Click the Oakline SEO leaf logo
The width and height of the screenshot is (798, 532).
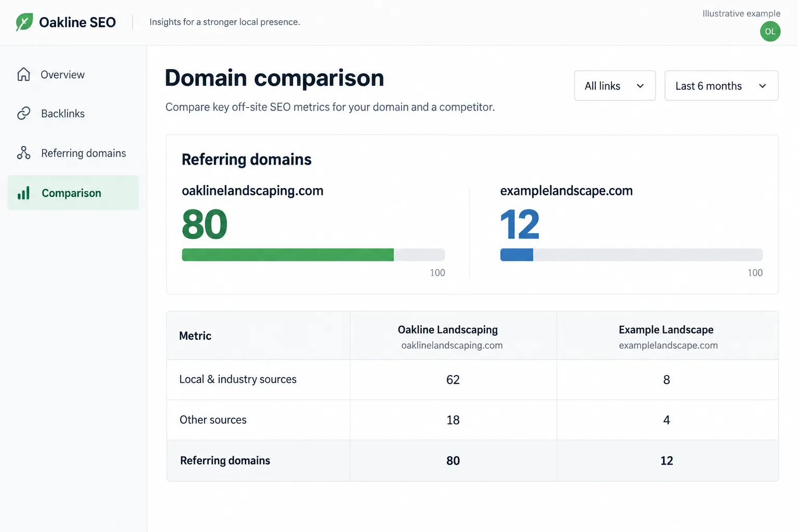[24, 22]
